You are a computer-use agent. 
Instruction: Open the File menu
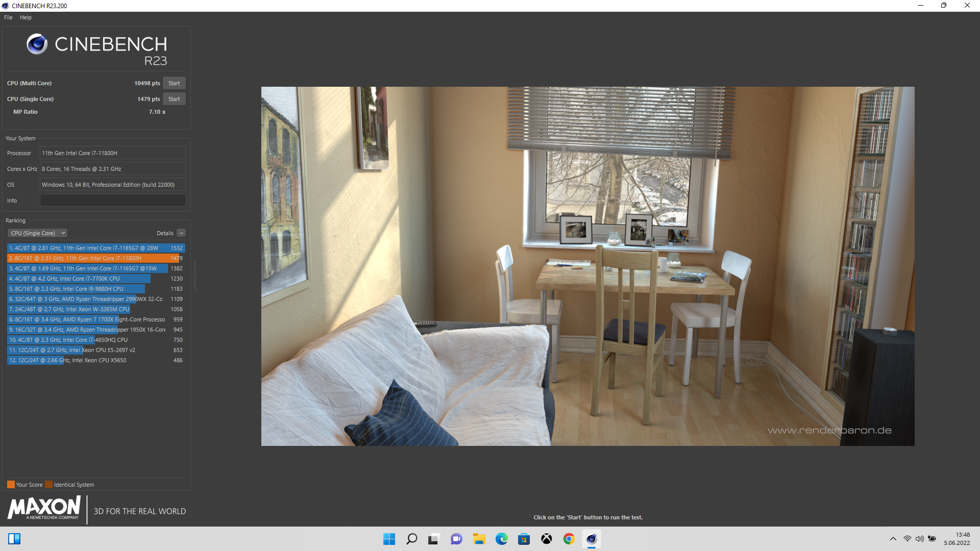tap(8, 17)
